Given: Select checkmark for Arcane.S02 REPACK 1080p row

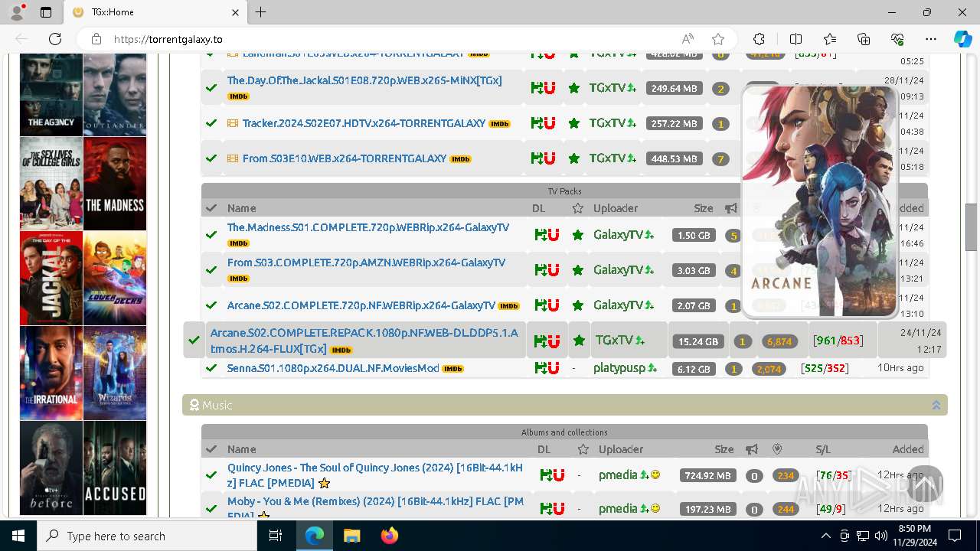Looking at the screenshot, I should pyautogui.click(x=194, y=341).
